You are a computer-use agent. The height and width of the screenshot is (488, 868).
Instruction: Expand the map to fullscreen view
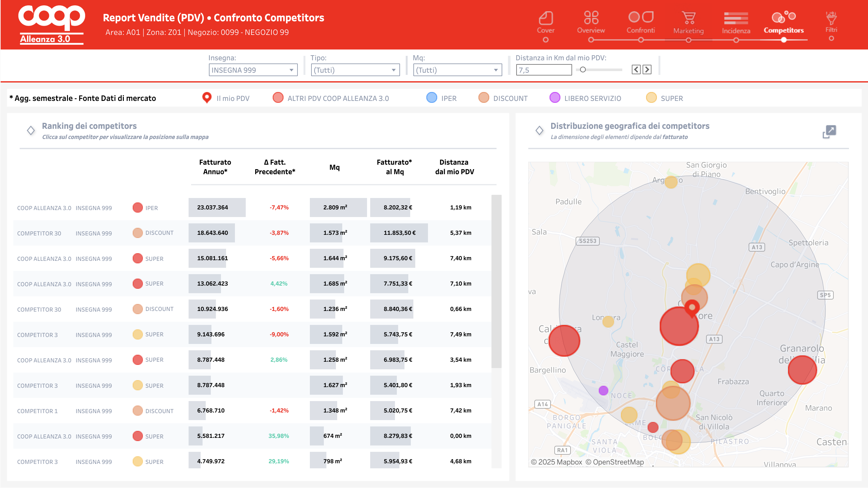(829, 132)
